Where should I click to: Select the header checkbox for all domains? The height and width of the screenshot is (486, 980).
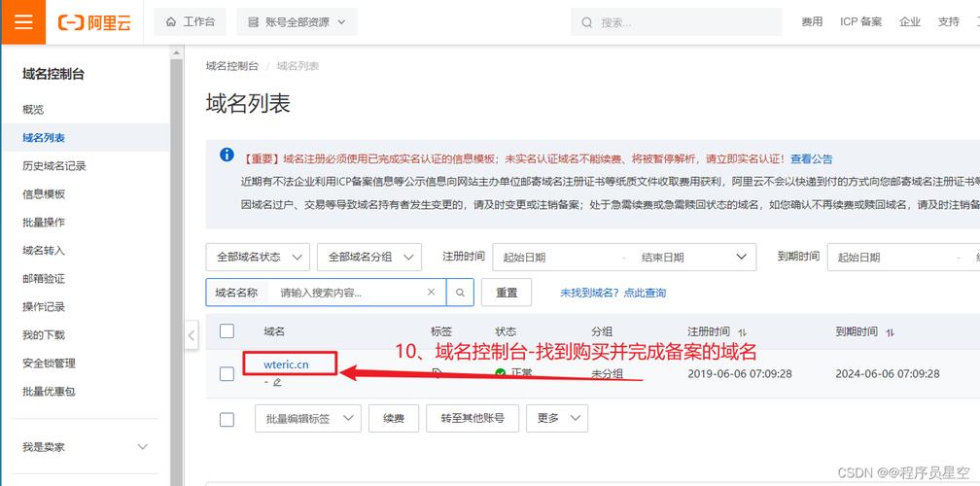point(227,331)
